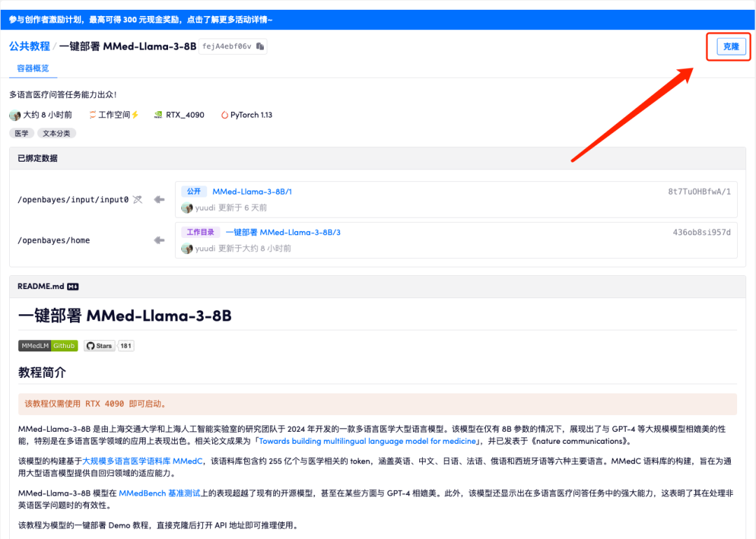Click the 工作空间 workspace icon
756x539 pixels.
92,115
